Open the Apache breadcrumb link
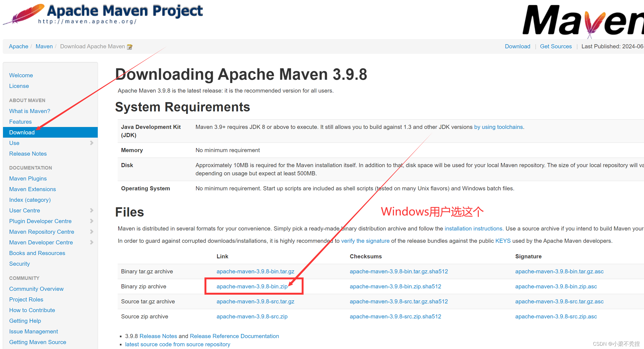Image resolution: width=644 pixels, height=349 pixels. [19, 46]
